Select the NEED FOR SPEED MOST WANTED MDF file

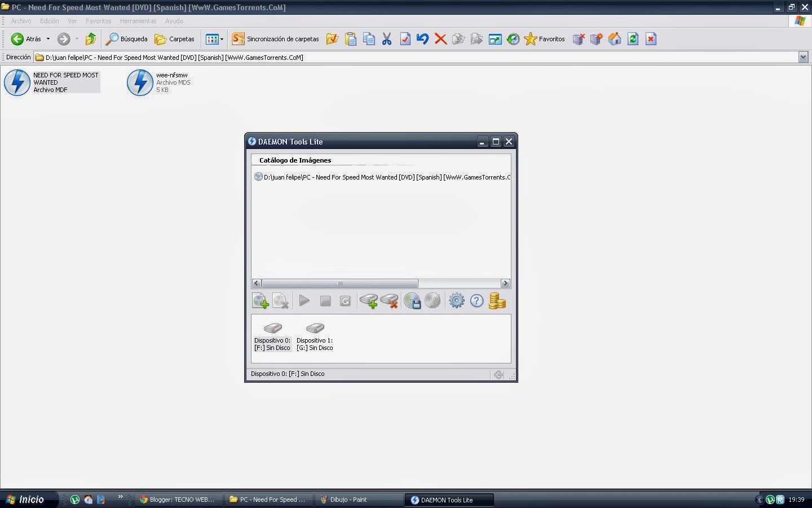pyautogui.click(x=52, y=82)
